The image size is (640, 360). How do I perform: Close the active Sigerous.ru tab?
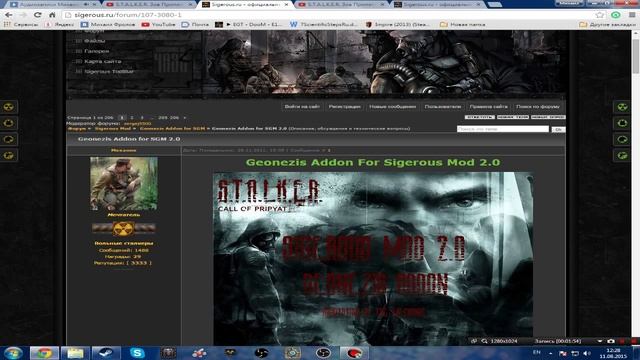(x=286, y=5)
